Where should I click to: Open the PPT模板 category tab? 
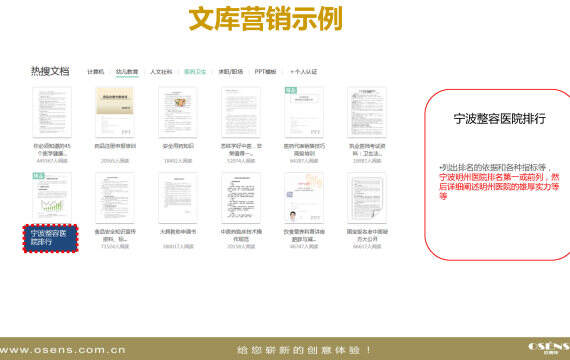265,72
